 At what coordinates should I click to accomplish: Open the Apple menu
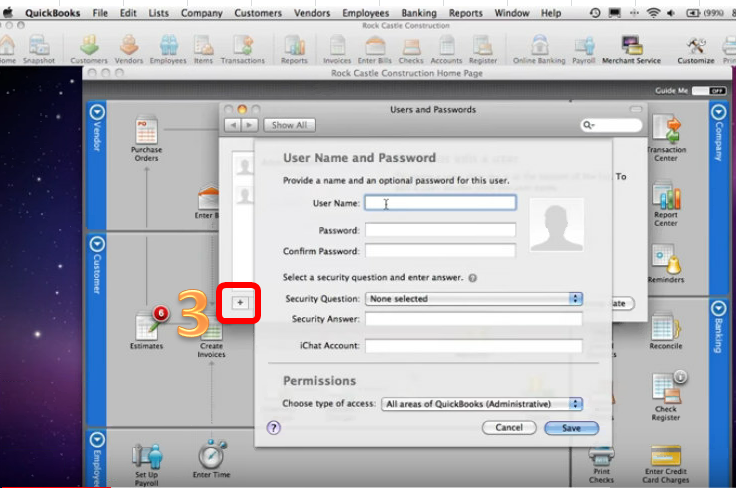pos(8,13)
